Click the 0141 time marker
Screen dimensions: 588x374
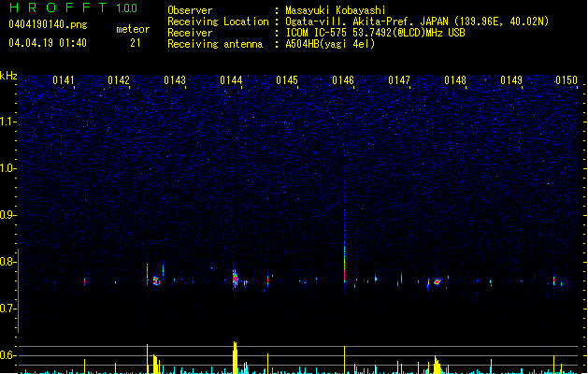point(64,80)
